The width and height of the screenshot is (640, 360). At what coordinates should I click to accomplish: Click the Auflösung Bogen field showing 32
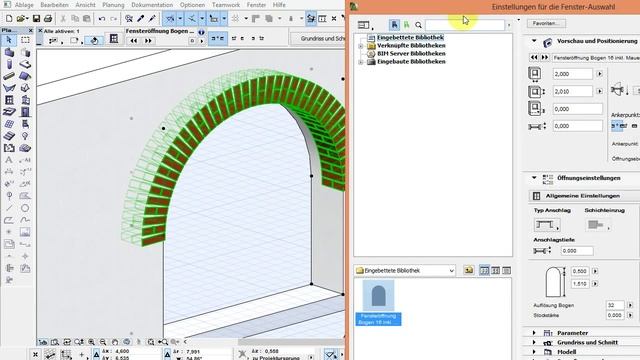tap(615, 305)
